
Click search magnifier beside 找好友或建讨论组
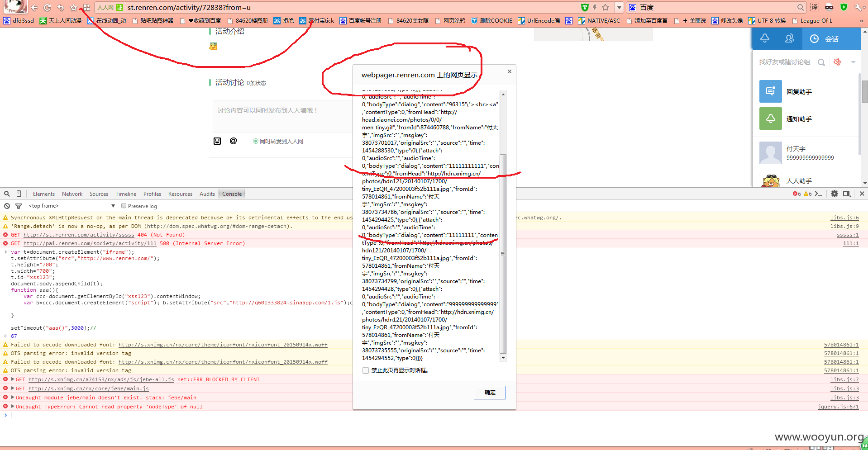tap(821, 62)
